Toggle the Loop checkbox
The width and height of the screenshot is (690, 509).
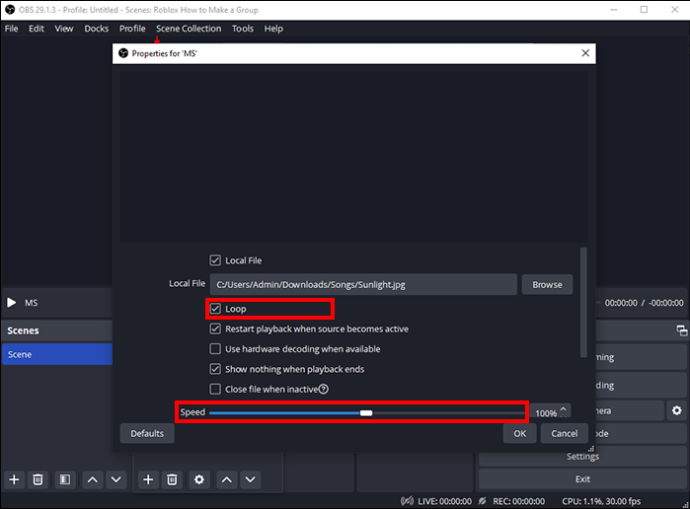[x=215, y=309]
